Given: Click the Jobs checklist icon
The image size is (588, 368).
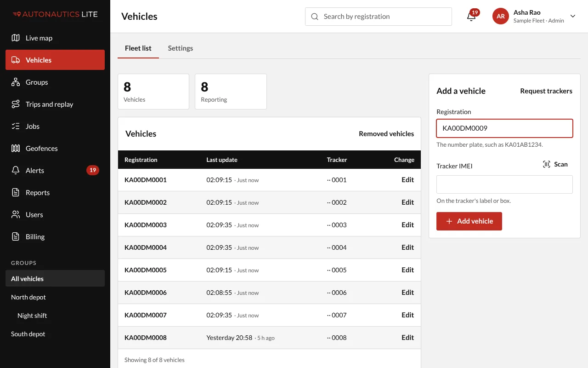Looking at the screenshot, I should coord(16,126).
